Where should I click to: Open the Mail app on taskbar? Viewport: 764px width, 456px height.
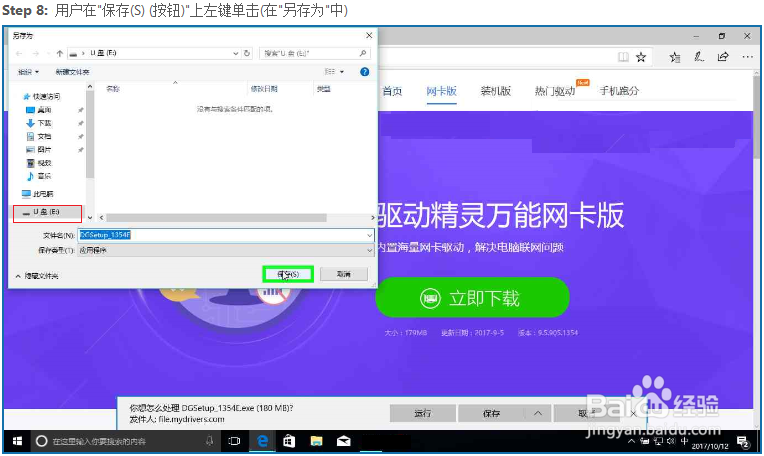pos(344,441)
